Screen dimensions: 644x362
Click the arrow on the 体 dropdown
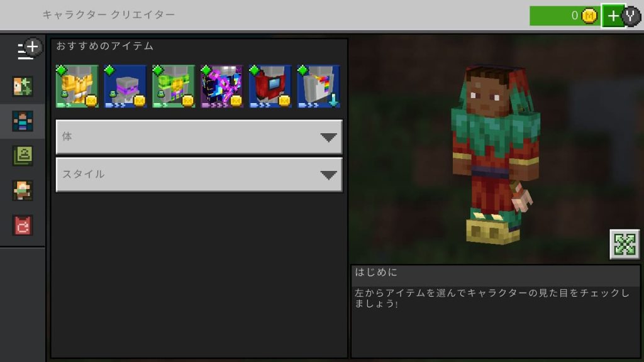pos(328,138)
